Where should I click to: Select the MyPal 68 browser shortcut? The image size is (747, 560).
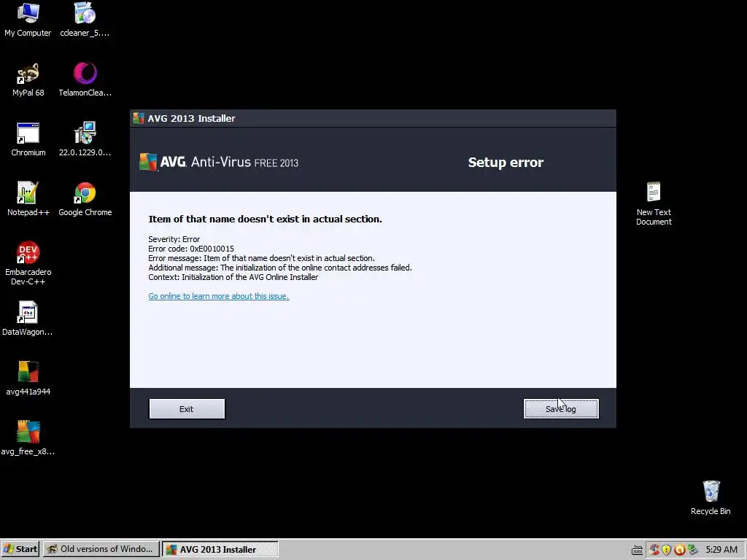pyautogui.click(x=28, y=80)
